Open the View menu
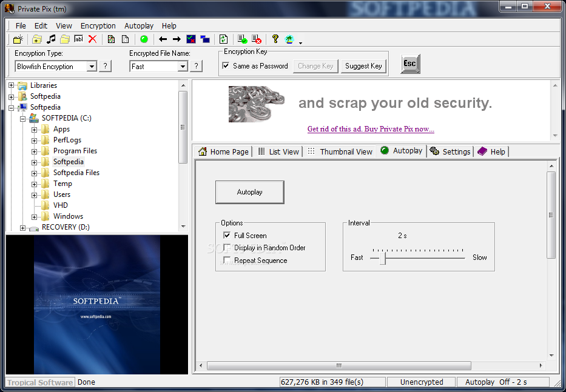The height and width of the screenshot is (392, 566). click(x=64, y=25)
